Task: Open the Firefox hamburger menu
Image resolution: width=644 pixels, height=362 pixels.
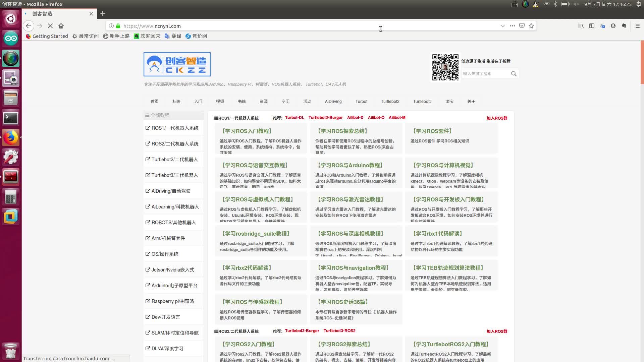Action: pyautogui.click(x=637, y=26)
